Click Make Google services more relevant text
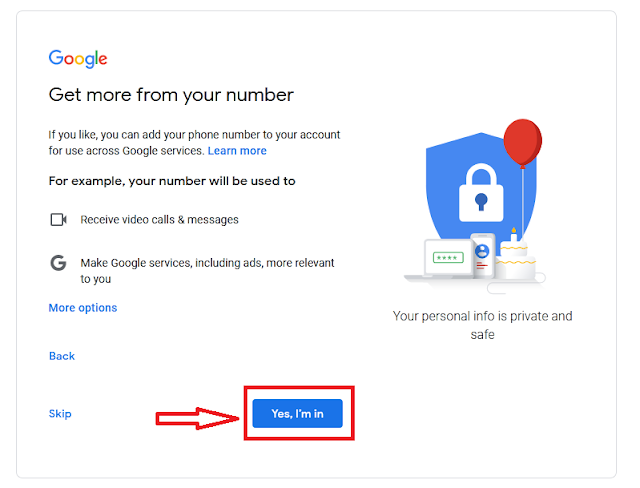Screen dimensions: 640x488 [x=207, y=271]
